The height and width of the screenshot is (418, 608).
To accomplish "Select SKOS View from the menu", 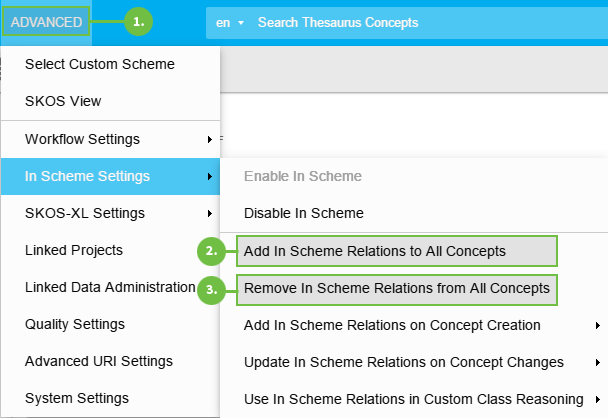I will 63,101.
